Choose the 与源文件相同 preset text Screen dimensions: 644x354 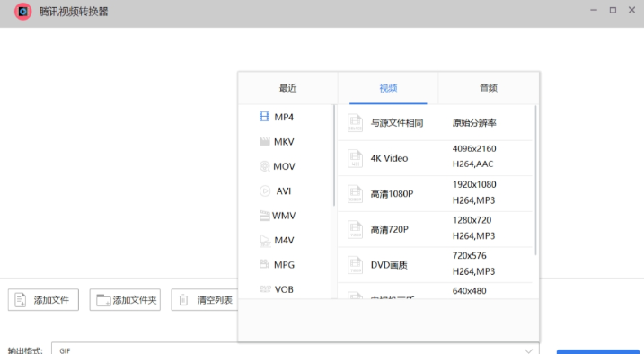[397, 123]
